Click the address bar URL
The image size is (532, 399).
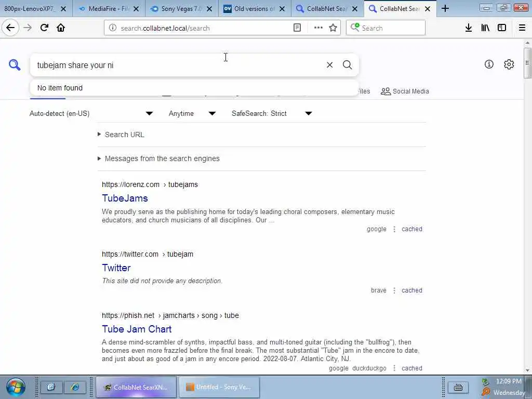(165, 28)
